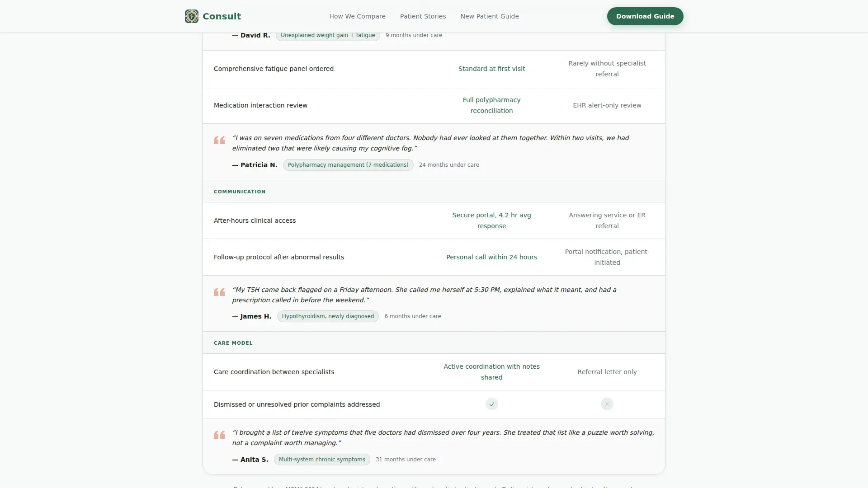Click 'After-hours clinical access' row label

coord(255,221)
